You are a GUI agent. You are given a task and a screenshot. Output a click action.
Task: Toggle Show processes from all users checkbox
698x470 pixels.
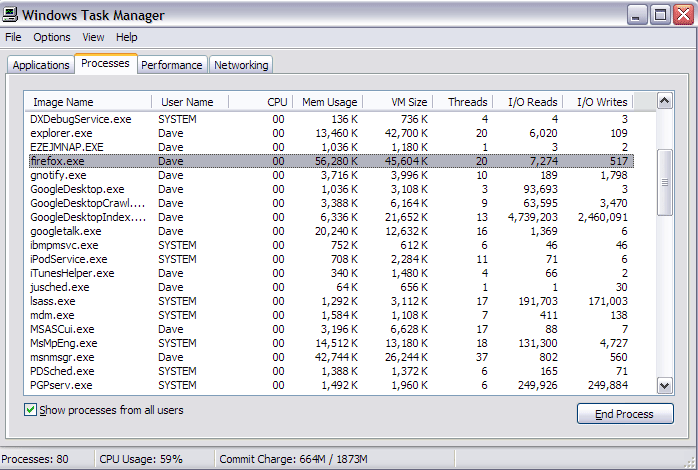click(31, 410)
